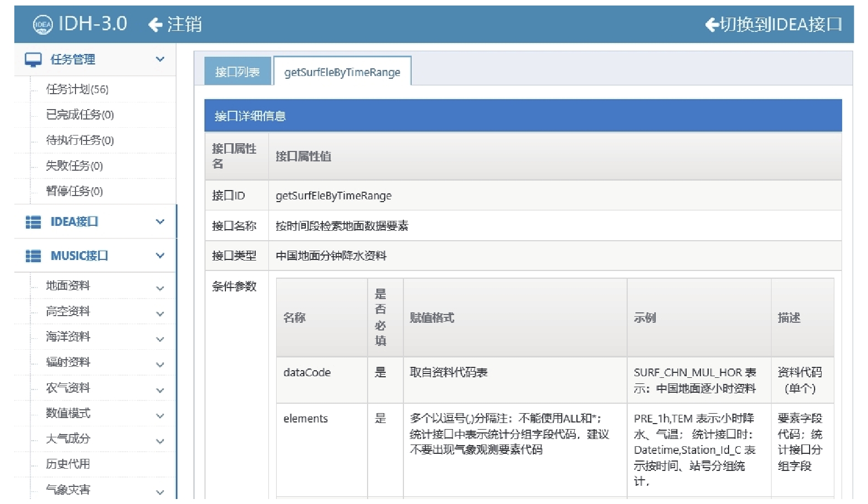Click 切换到IDEA接口 link

[781, 24]
